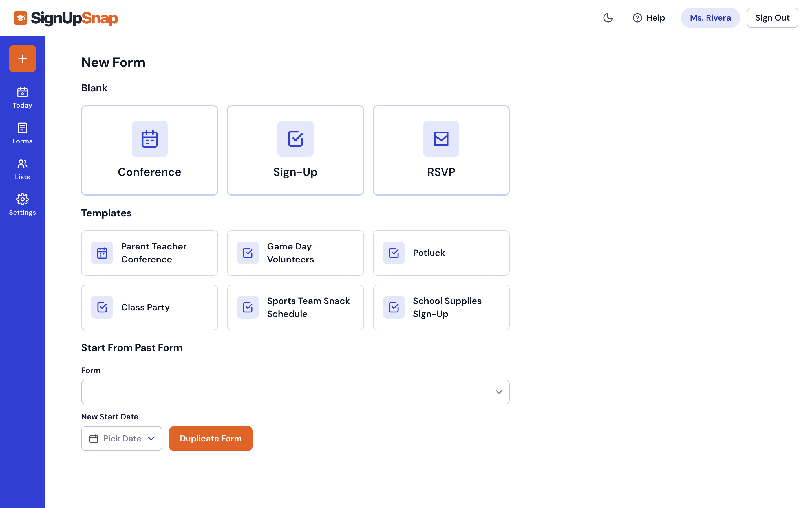Select the blank RSVP envelope icon

coord(441,139)
